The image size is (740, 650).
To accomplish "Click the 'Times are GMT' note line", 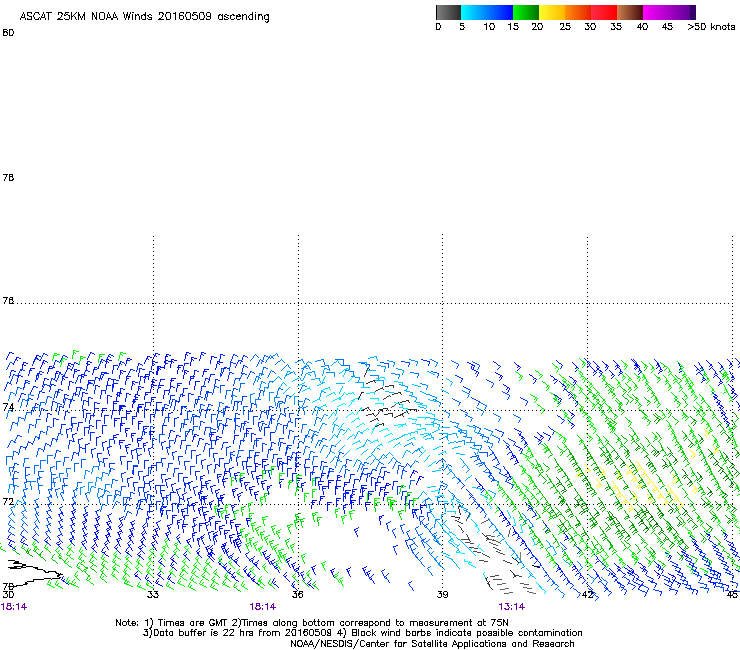I will coord(311,623).
